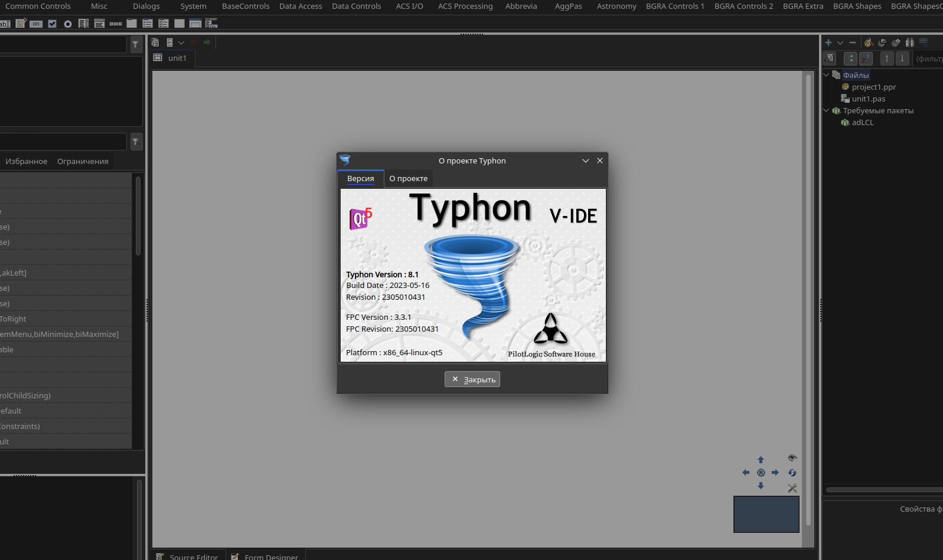This screenshot has width=943, height=560.
Task: Select the TFrame component in palette
Action: point(195,24)
